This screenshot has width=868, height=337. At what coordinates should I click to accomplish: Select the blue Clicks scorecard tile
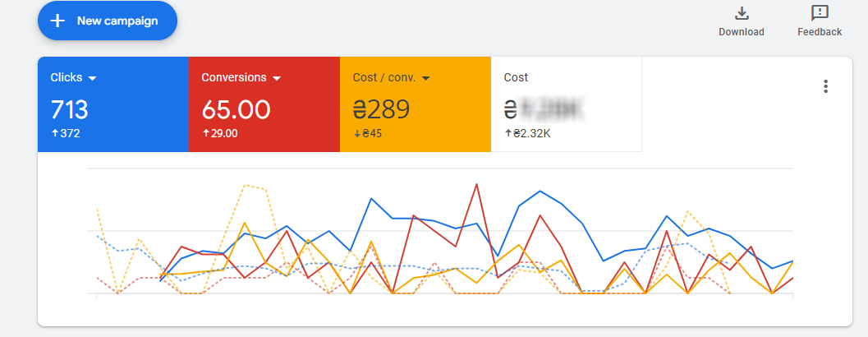coord(113,104)
